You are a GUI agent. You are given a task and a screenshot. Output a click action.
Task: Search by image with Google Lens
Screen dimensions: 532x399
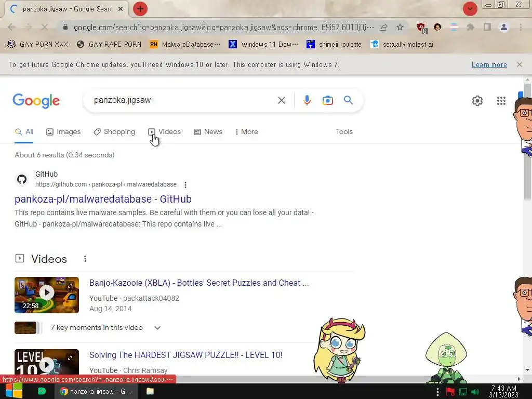coord(327,100)
